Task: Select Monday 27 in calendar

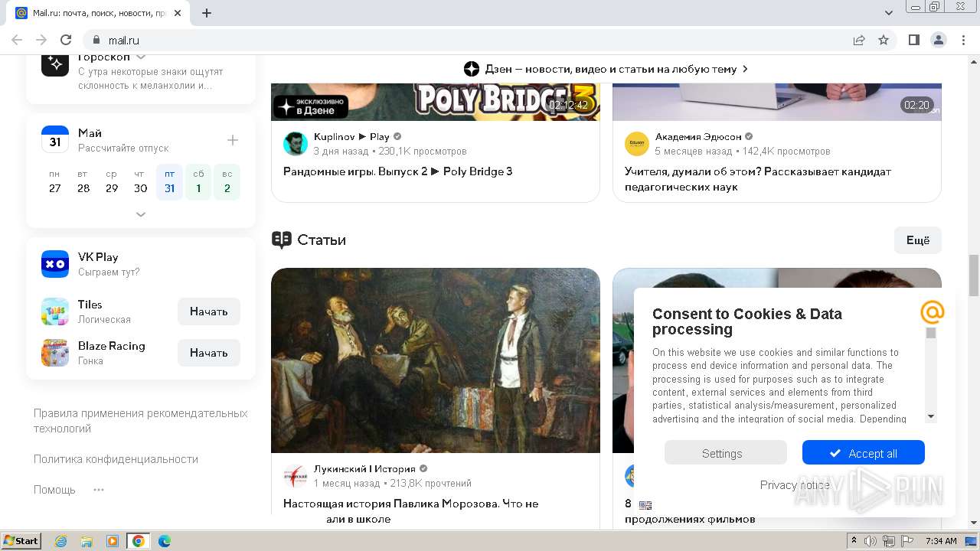Action: click(x=54, y=181)
